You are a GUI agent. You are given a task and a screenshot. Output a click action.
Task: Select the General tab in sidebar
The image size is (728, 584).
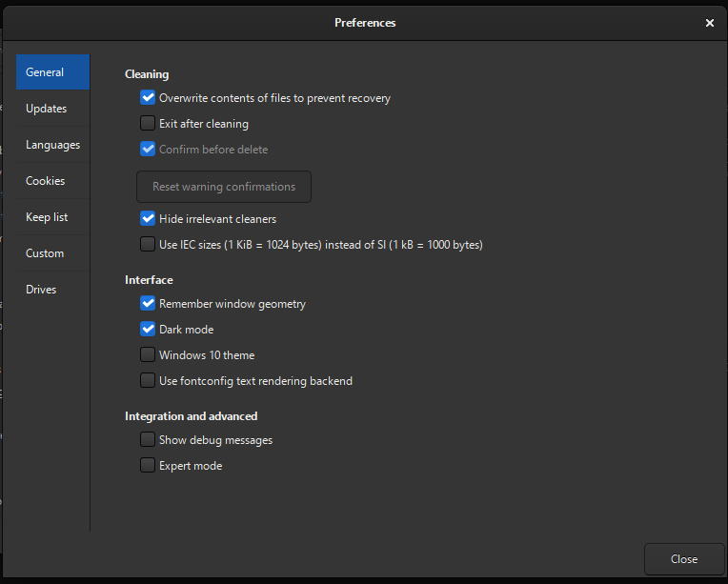click(x=52, y=72)
